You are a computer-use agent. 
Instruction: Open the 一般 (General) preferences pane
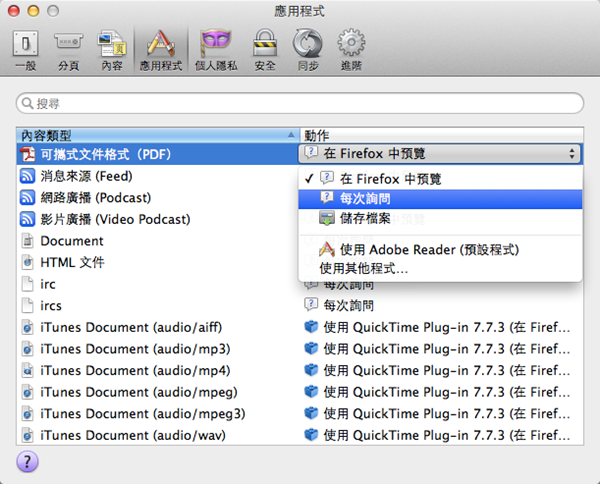coord(26,49)
